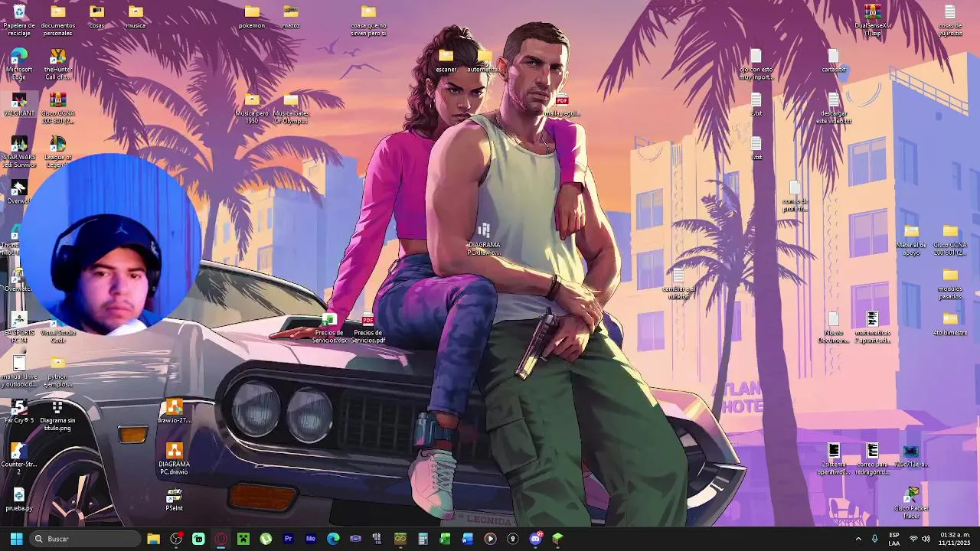Open network Wi-Fi tray icon
The width and height of the screenshot is (980, 551).
[x=913, y=539]
